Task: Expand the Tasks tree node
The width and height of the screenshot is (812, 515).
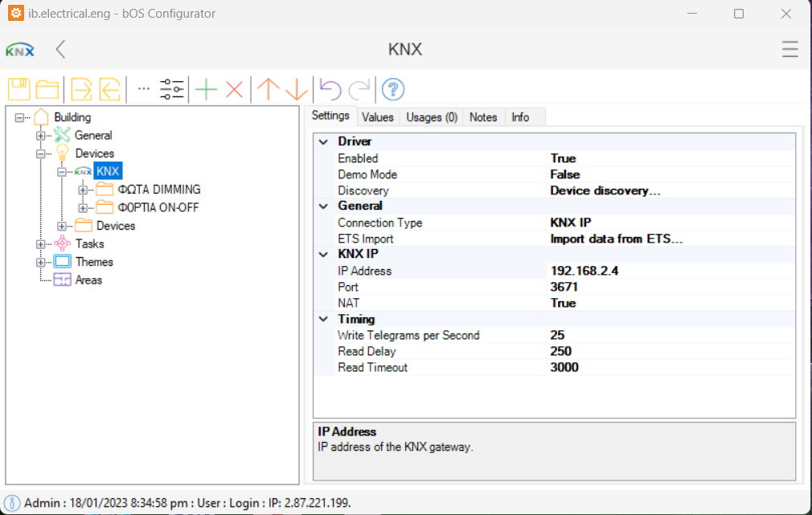Action: point(41,244)
